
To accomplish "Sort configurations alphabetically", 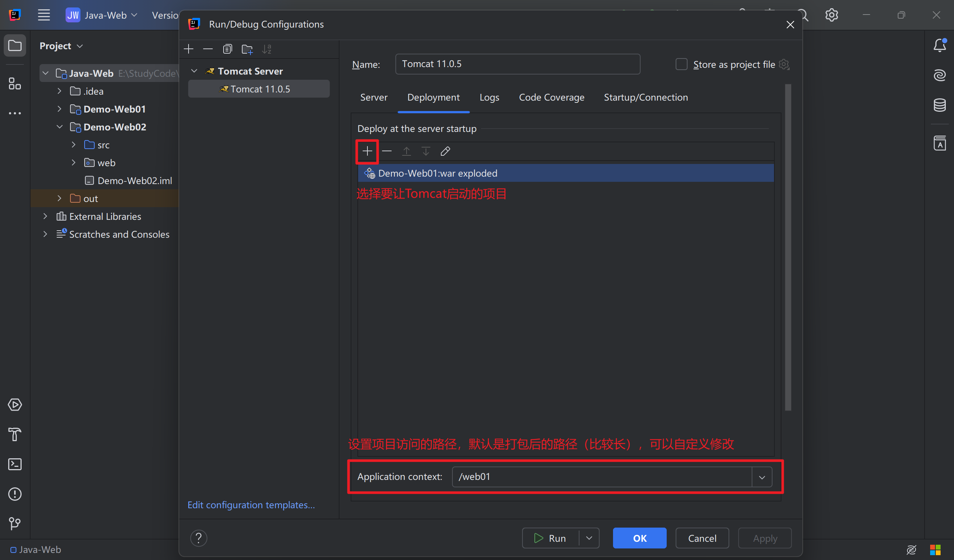I will (x=267, y=49).
